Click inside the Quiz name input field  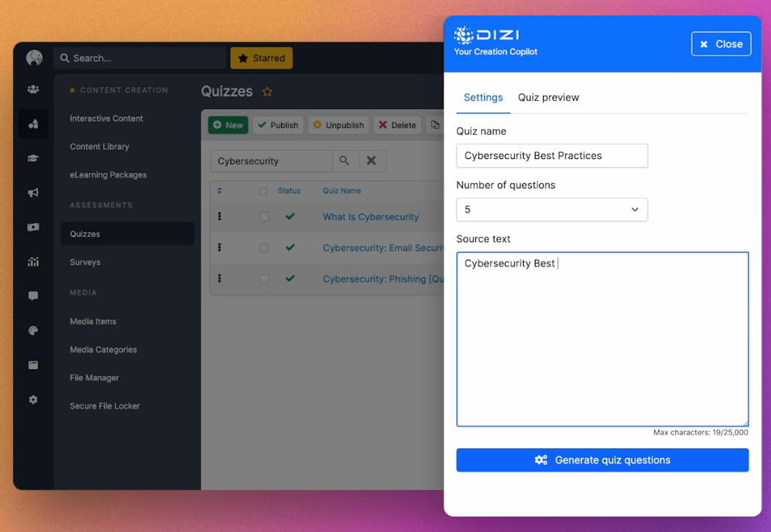552,156
